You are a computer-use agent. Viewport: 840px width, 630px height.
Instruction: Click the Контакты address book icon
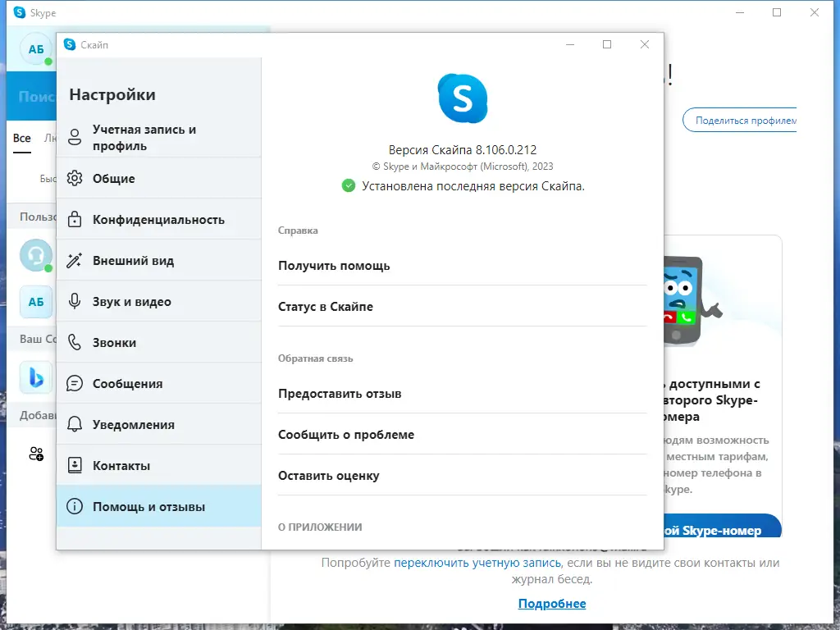click(75, 466)
